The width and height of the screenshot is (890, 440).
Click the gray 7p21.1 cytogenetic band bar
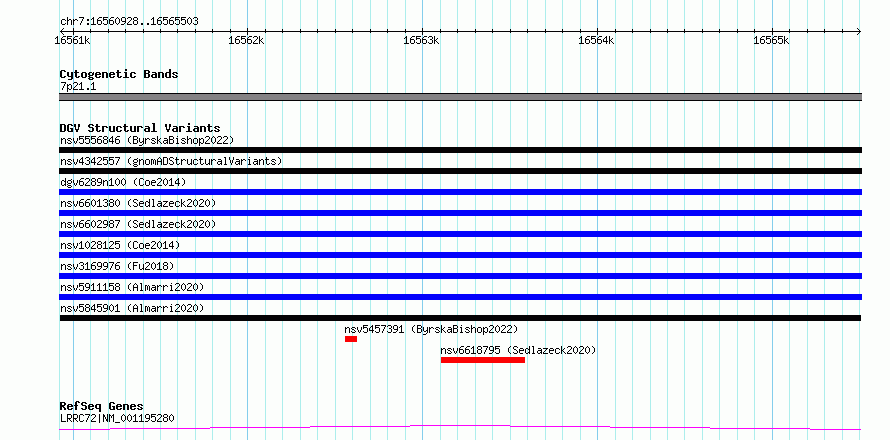click(460, 97)
